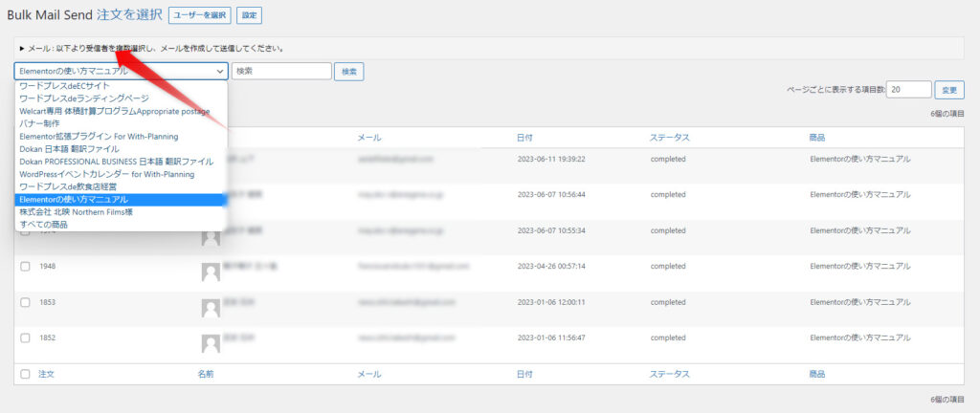Toggle the select-all checkbox in table footer
980x413 pixels.
pos(25,374)
